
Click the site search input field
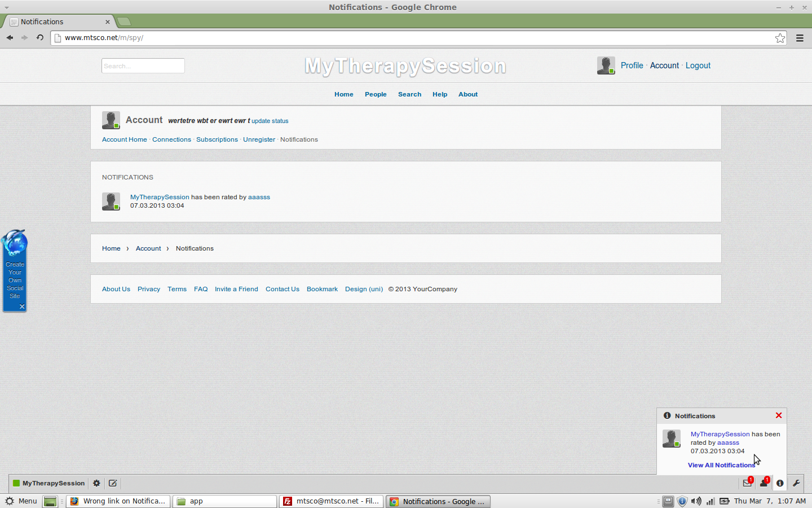pyautogui.click(x=143, y=66)
